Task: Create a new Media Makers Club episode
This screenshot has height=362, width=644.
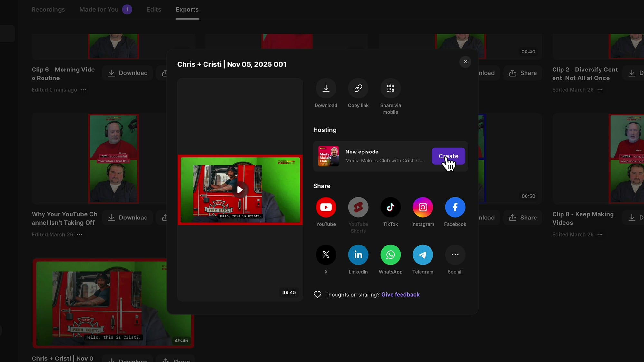Action: (448, 156)
